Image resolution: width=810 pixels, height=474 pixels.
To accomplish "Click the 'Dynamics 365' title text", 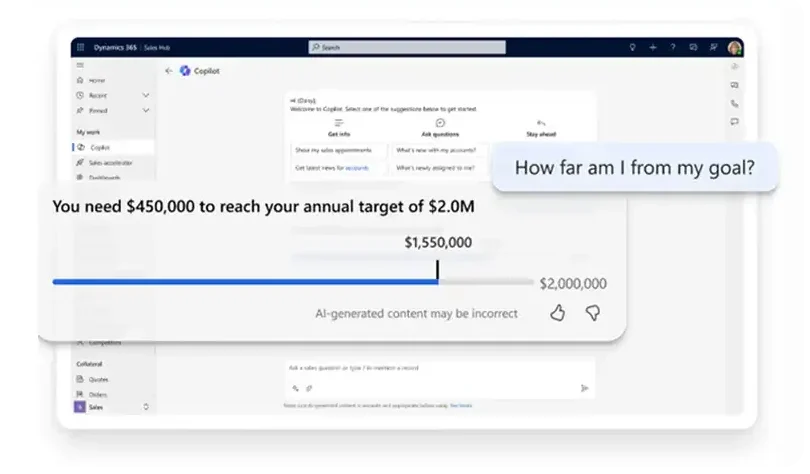I will pyautogui.click(x=115, y=48).
